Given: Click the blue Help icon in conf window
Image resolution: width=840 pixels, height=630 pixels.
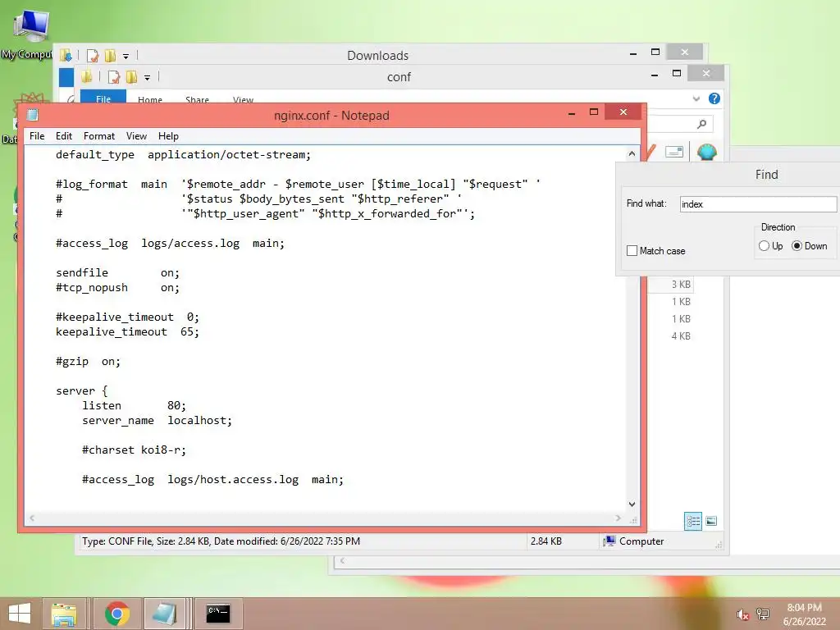Looking at the screenshot, I should tap(714, 98).
